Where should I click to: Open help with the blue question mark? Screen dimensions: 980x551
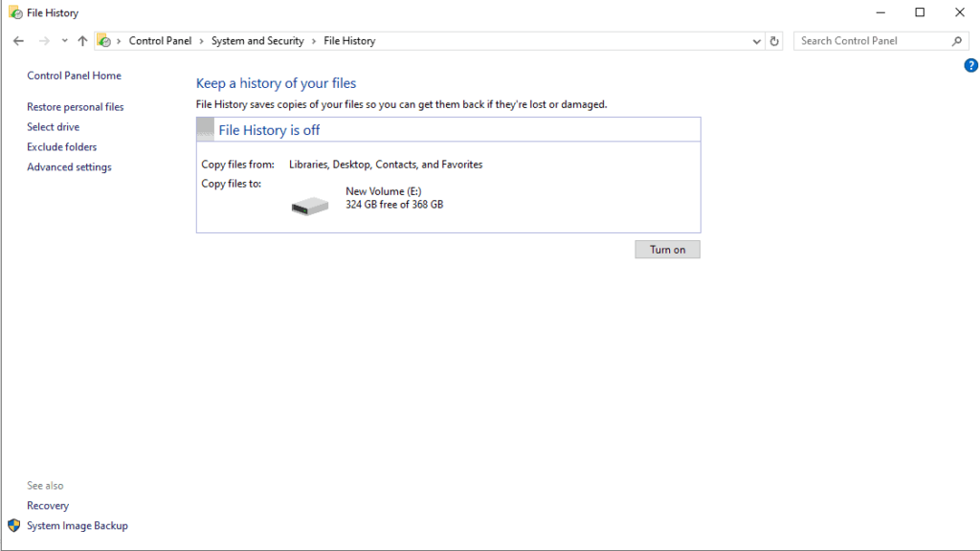tap(970, 65)
